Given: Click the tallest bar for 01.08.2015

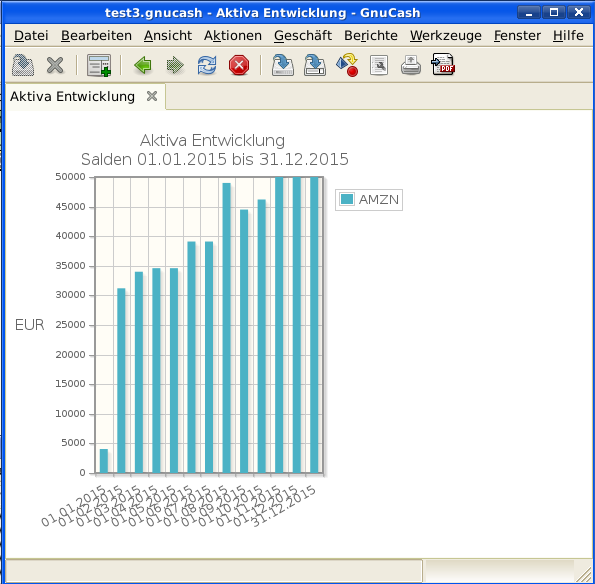Looking at the screenshot, I should (x=227, y=328).
